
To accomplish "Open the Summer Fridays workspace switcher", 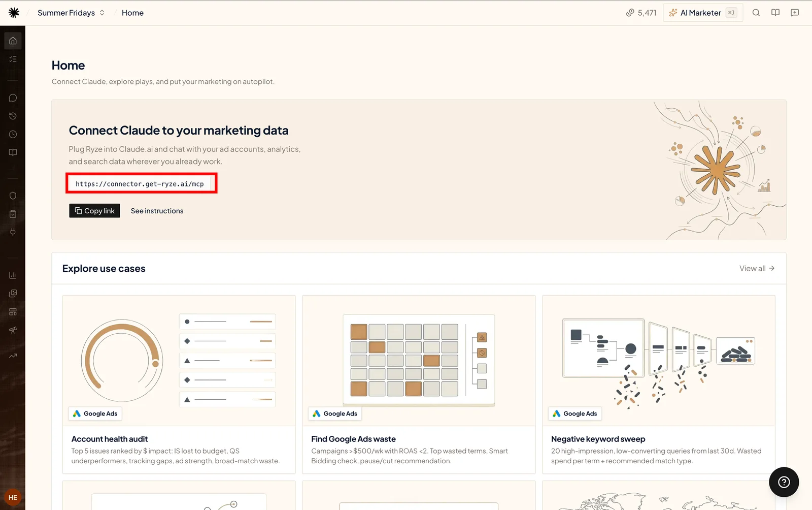I will point(71,13).
